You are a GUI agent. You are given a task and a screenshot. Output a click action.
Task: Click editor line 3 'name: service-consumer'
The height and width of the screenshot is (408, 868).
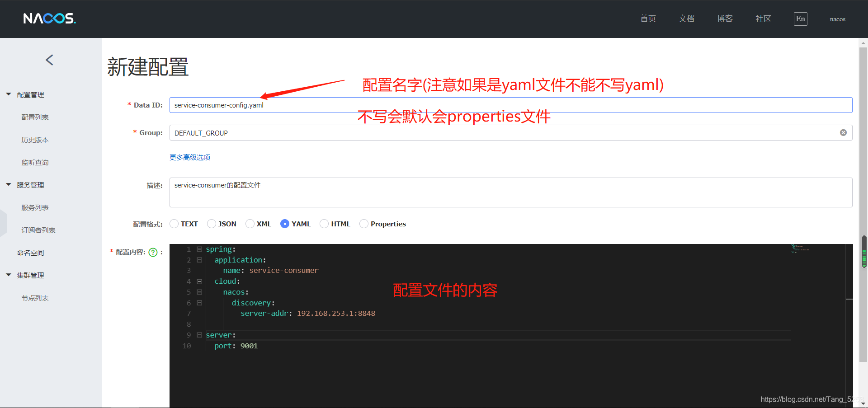(x=270, y=270)
